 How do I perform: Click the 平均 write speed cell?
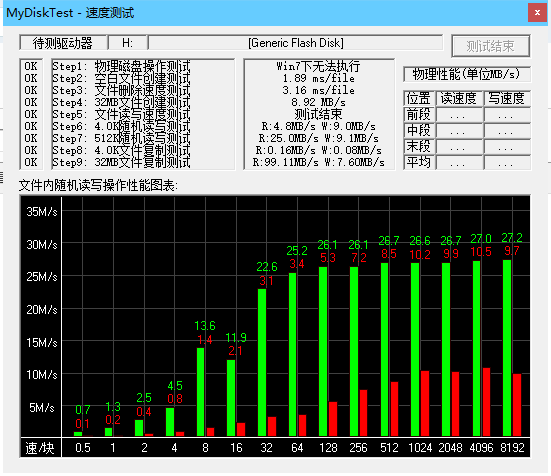coord(507,162)
